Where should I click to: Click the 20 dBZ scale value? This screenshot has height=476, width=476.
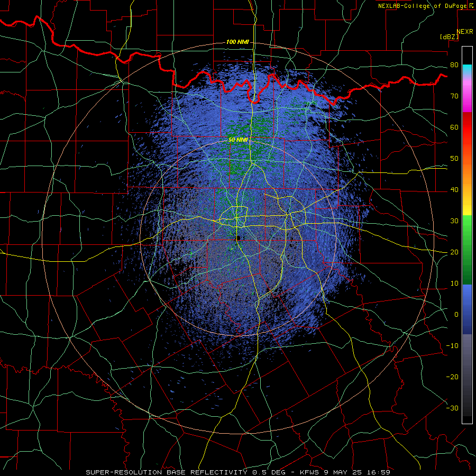pos(454,252)
